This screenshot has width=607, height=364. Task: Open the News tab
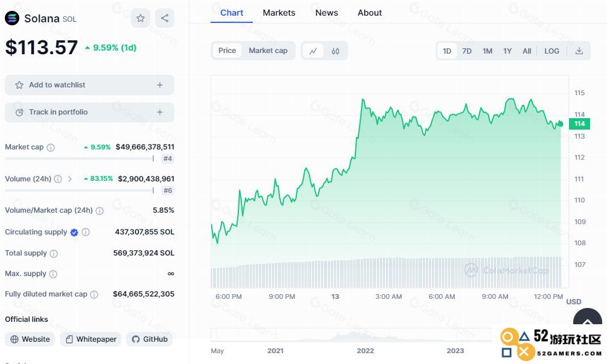tap(326, 13)
